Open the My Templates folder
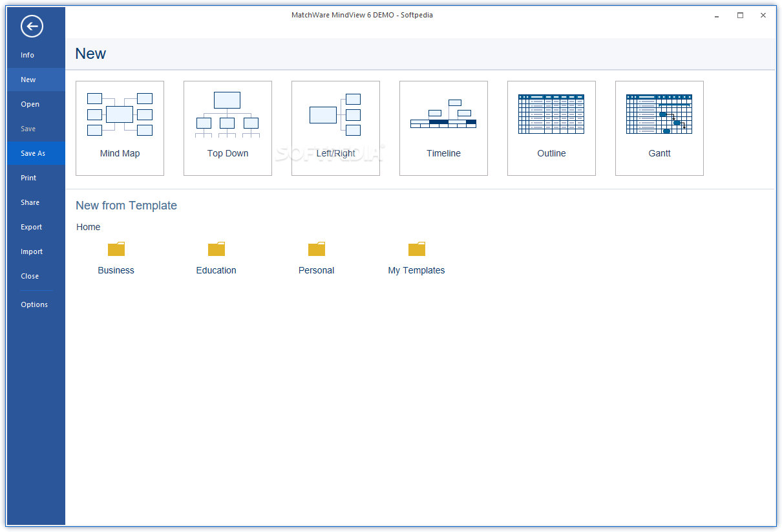 point(417,249)
